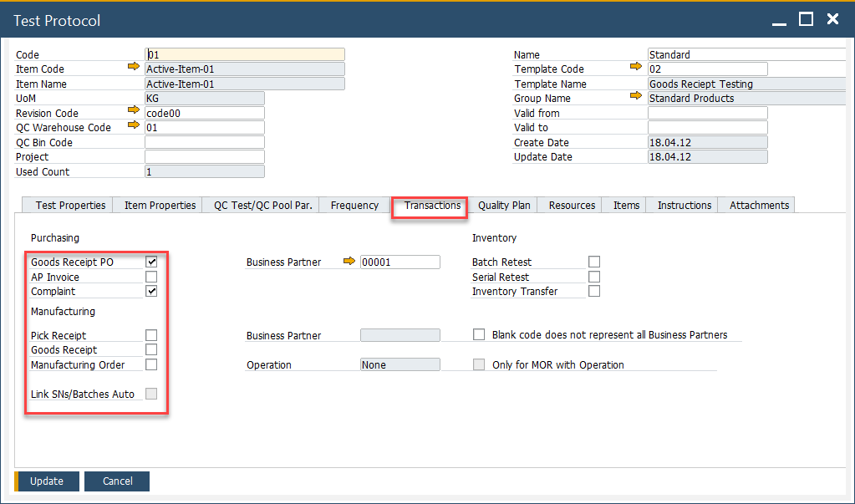The height and width of the screenshot is (504, 855).
Task: Click the Cancel button
Action: (x=117, y=481)
